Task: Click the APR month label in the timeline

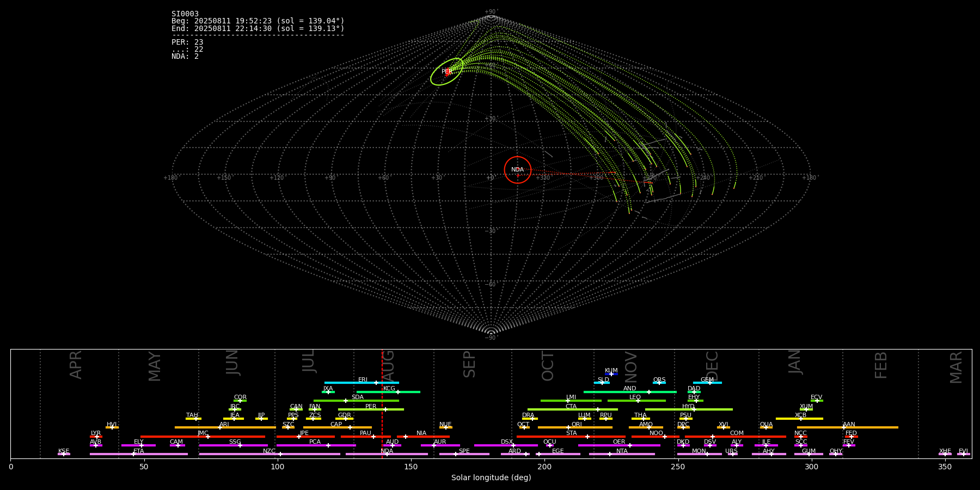Action: [x=76, y=365]
